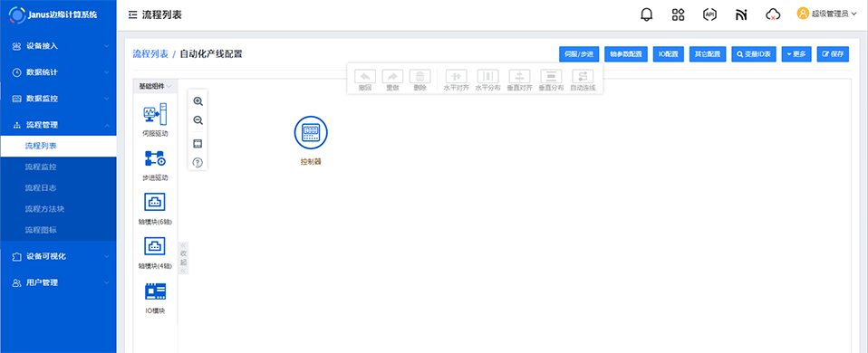Image resolution: width=868 pixels, height=353 pixels.
Task: Click the 垂直分布 distribute icon
Action: (552, 76)
